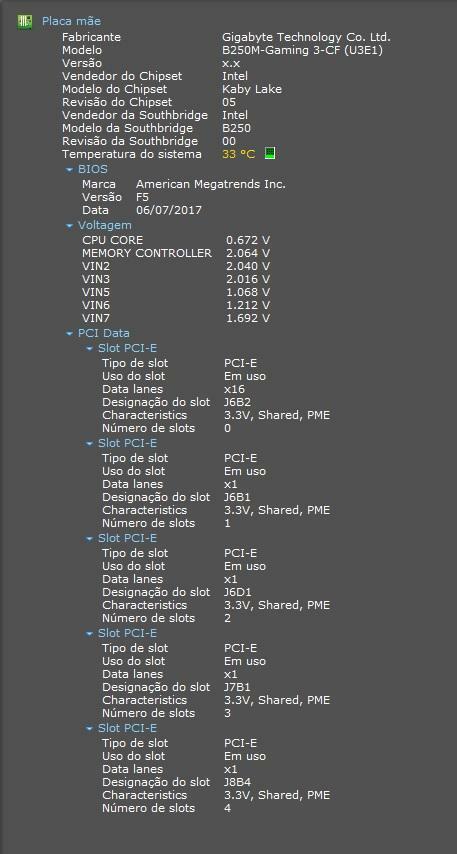This screenshot has height=854, width=457.
Task: Open the Placa mãe heading link
Action: coord(71,22)
